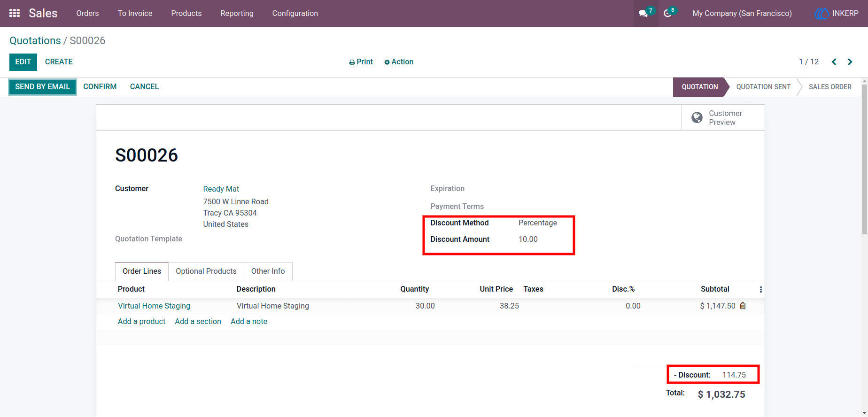Click the vertical scrollbar thumb
This screenshot has width=868, height=417.
[864, 159]
